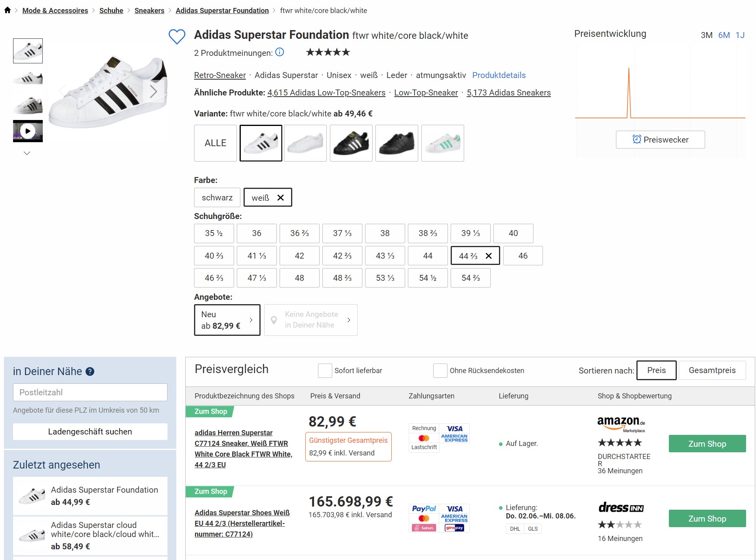Focus the Postleitzahl input field
This screenshot has width=756, height=560.
pyautogui.click(x=90, y=392)
